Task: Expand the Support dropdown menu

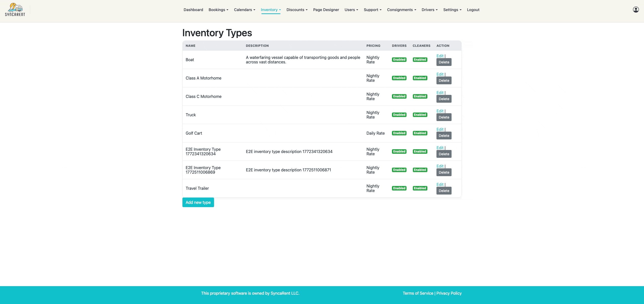Action: (373, 10)
